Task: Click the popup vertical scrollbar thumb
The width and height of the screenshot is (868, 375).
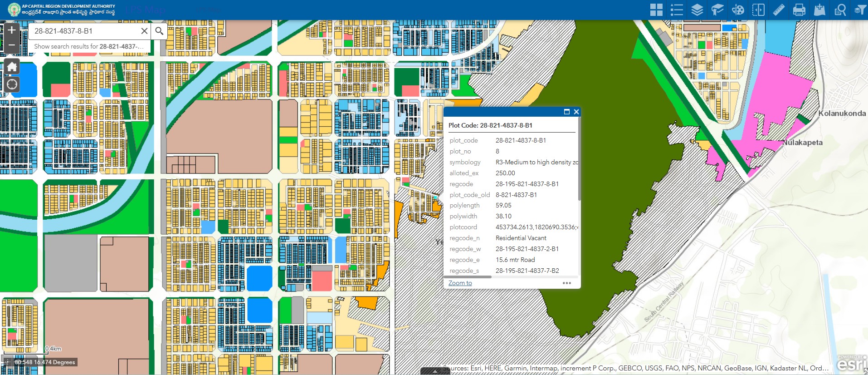Action: (579, 159)
